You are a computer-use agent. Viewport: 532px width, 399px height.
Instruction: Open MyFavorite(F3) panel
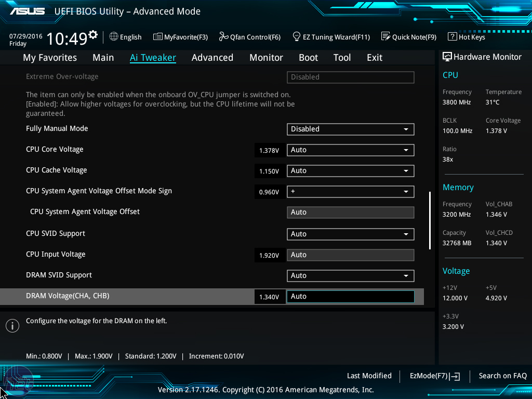pos(180,37)
